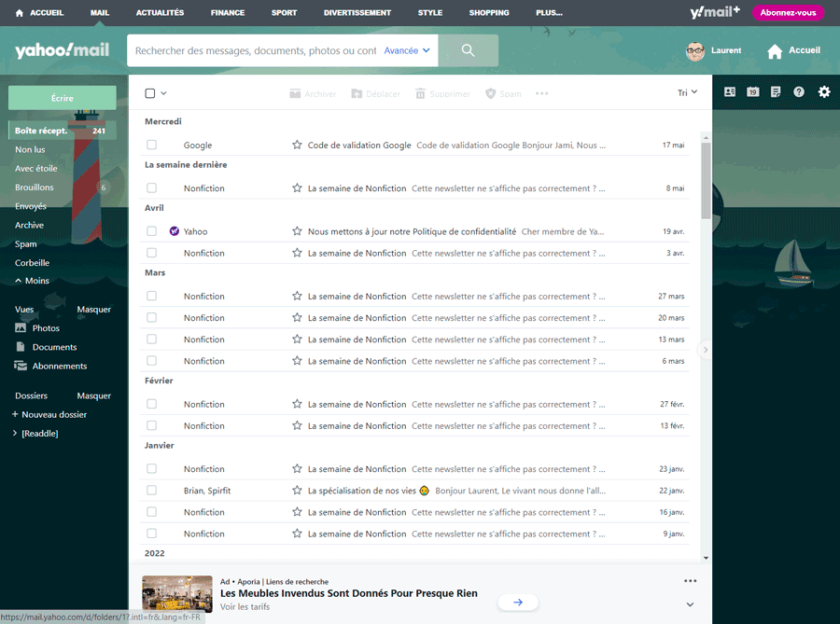Open the Non lus folder

click(x=30, y=150)
